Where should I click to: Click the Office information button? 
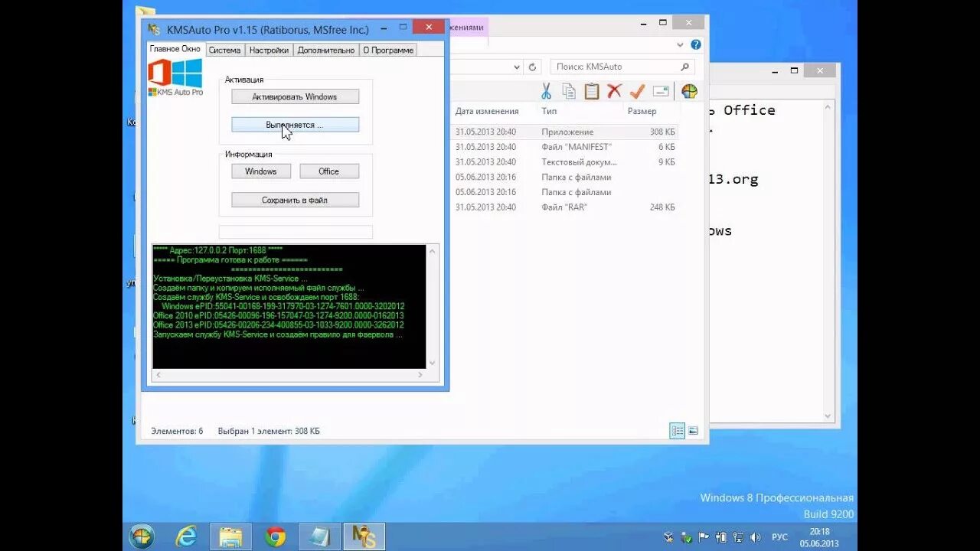click(329, 171)
